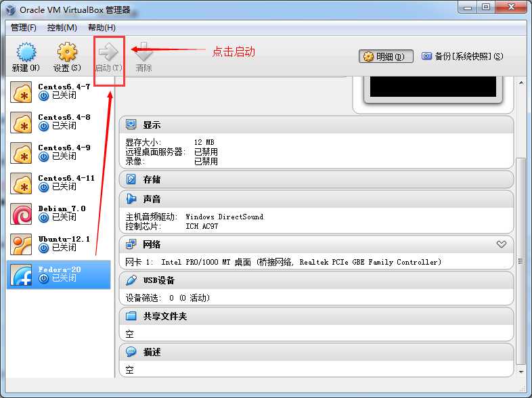Viewport: 532px width, 398px height.
Task: Click the 录像 已禁用 line
Action: click(171, 161)
